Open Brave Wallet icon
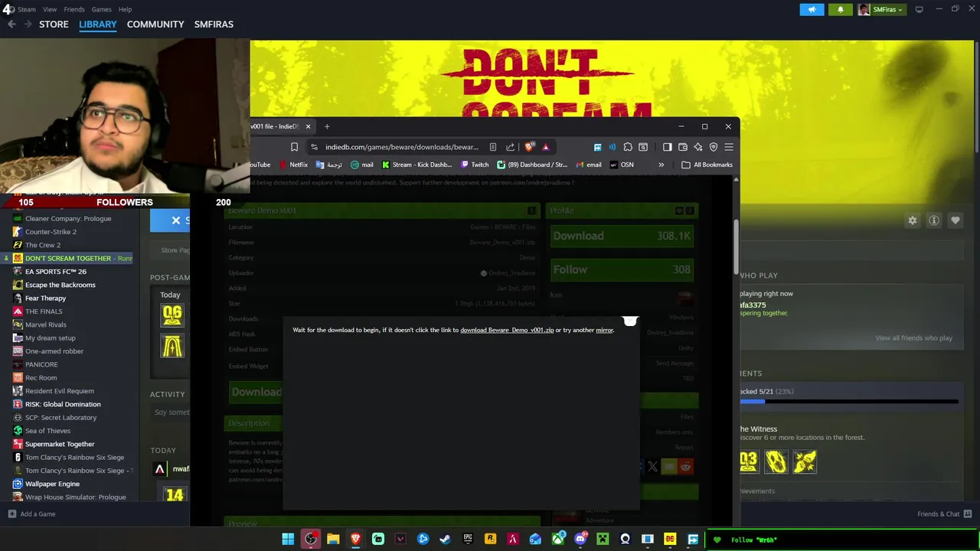Viewport: 980px width, 551px height. pyautogui.click(x=682, y=147)
